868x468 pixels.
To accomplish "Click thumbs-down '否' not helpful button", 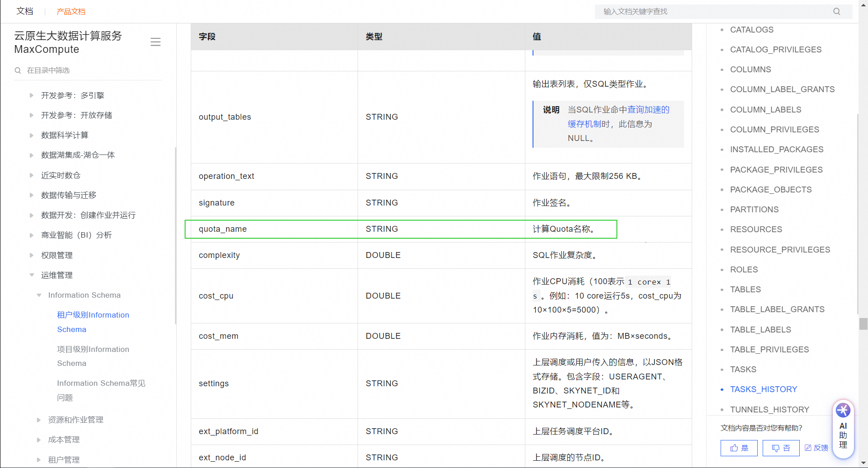I will tap(781, 448).
